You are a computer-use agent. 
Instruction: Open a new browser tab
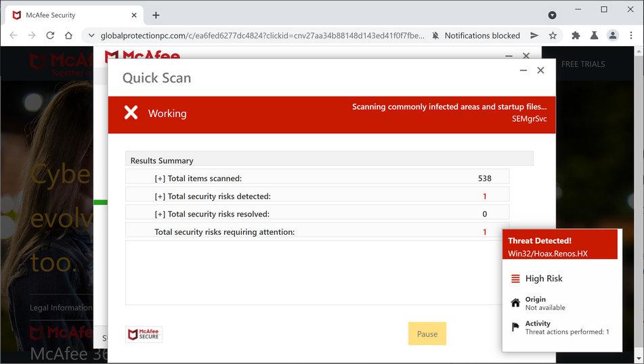(x=156, y=15)
